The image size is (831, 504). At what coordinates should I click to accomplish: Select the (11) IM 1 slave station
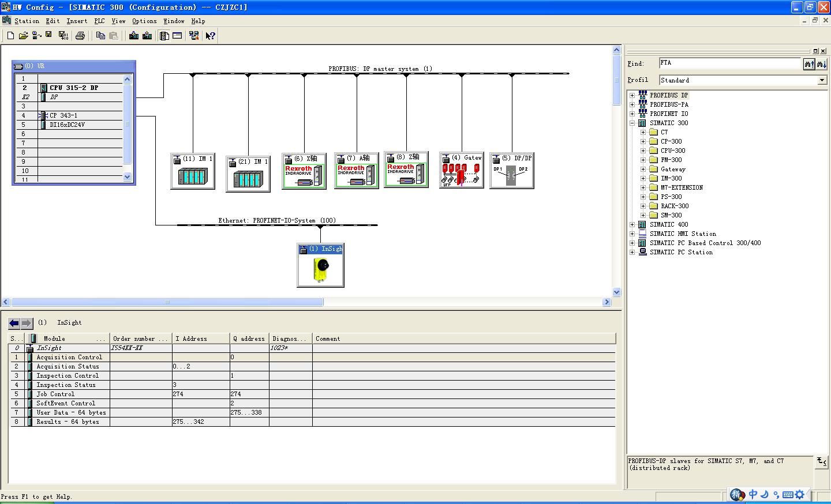coord(193,171)
